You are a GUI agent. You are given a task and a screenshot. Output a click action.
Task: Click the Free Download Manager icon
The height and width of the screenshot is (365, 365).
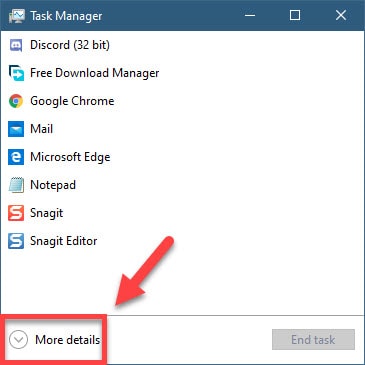click(16, 73)
